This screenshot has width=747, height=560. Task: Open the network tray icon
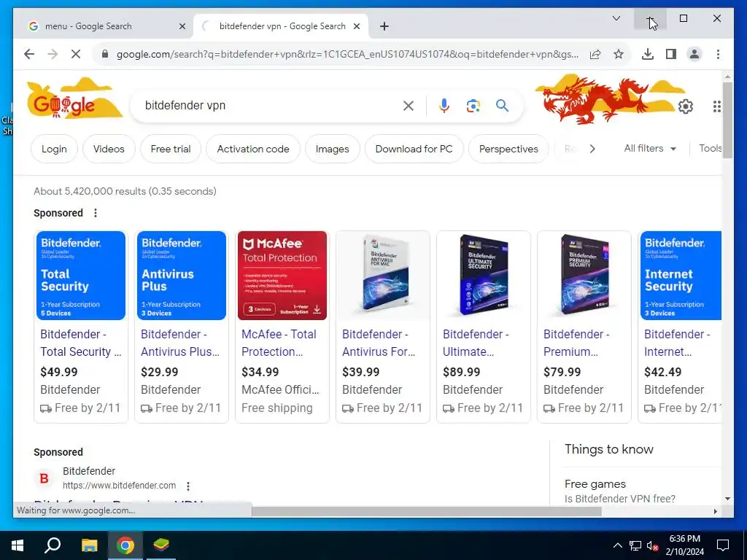(x=635, y=545)
